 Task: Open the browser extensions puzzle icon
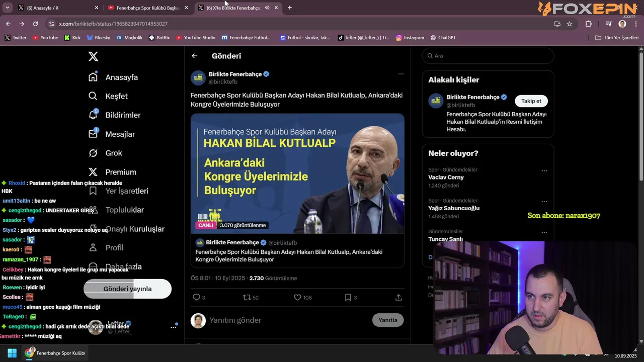pyautogui.click(x=589, y=24)
